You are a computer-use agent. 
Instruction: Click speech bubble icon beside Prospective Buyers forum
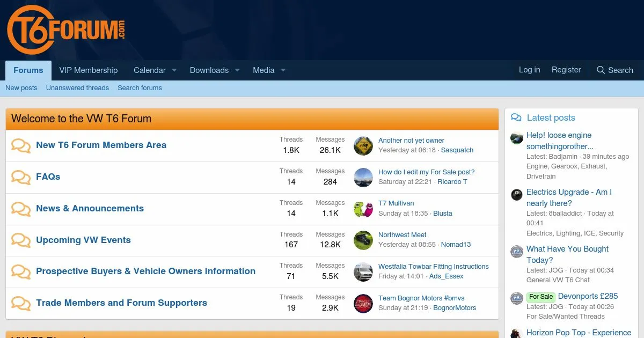[21, 271]
